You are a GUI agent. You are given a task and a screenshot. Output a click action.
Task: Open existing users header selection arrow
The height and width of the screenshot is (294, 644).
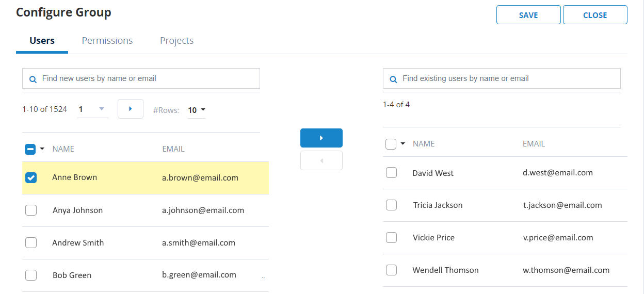click(403, 144)
